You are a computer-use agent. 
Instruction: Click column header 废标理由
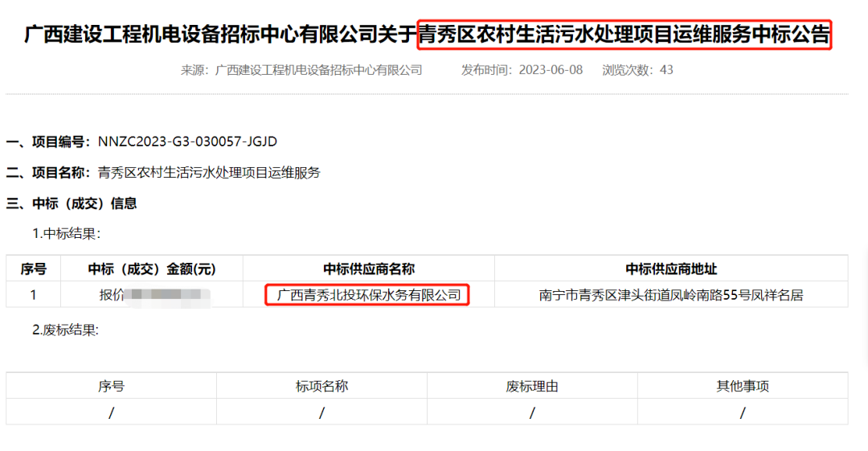coord(532,386)
